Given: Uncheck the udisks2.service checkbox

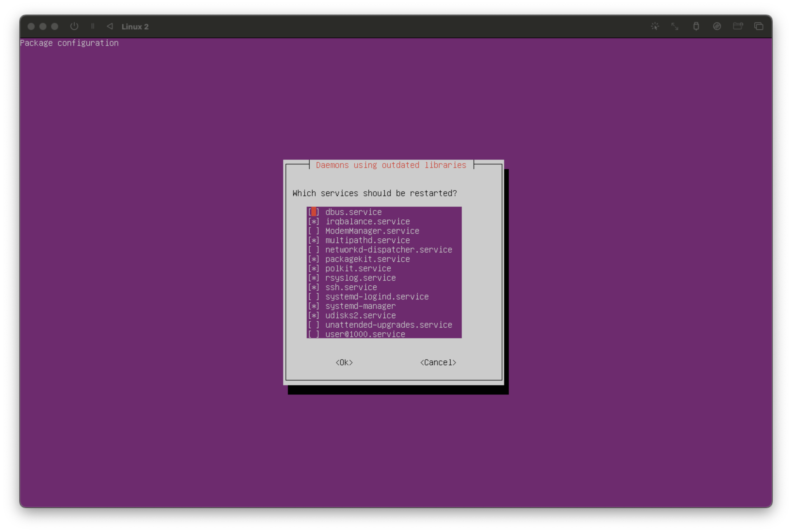Looking at the screenshot, I should pos(313,316).
